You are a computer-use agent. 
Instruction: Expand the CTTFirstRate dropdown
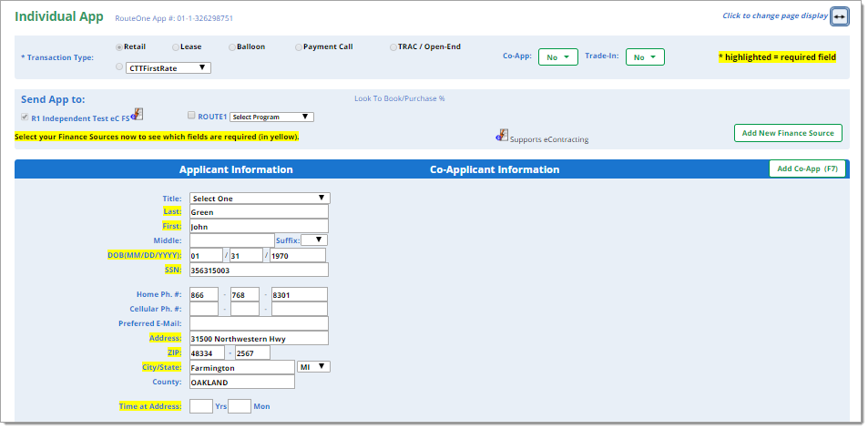(x=168, y=67)
